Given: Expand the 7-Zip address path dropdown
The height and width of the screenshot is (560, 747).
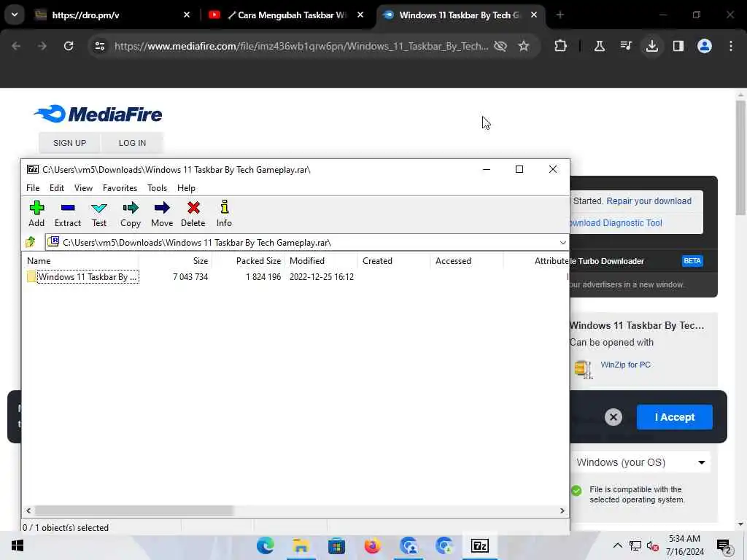Looking at the screenshot, I should (x=562, y=243).
